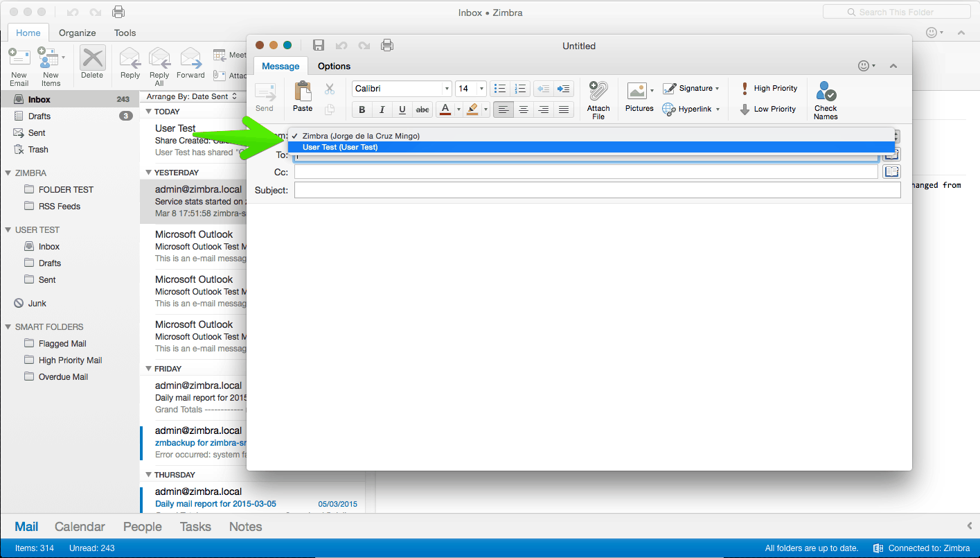Open the Drafts folder with 3 items
This screenshot has height=558, width=980.
69,116
